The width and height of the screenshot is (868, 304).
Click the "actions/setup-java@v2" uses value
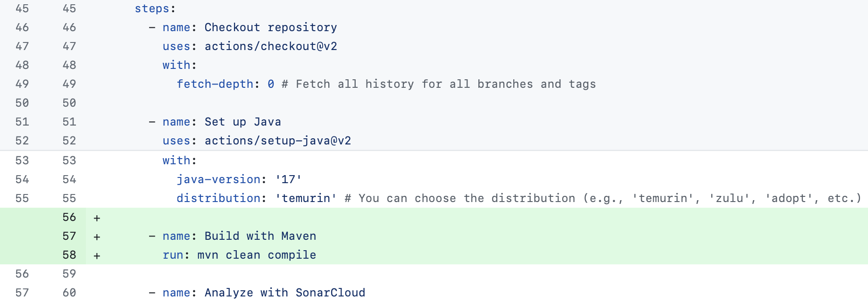point(277,141)
